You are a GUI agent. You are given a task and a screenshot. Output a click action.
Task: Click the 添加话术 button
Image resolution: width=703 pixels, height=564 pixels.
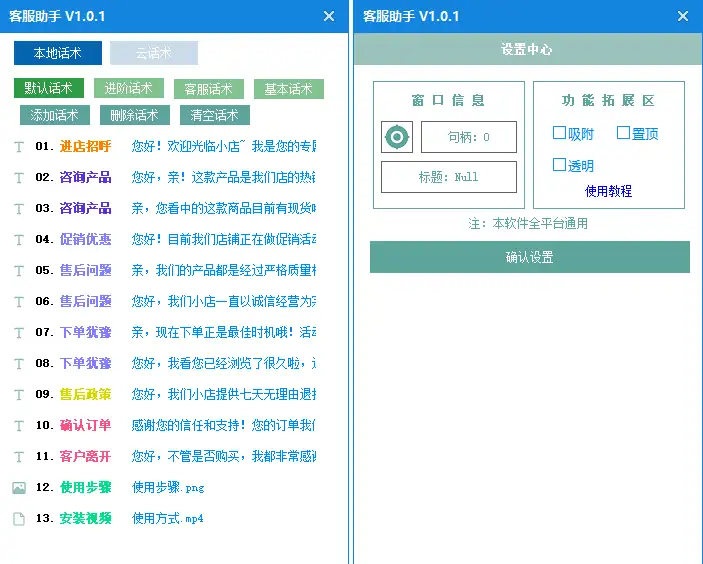coord(55,115)
